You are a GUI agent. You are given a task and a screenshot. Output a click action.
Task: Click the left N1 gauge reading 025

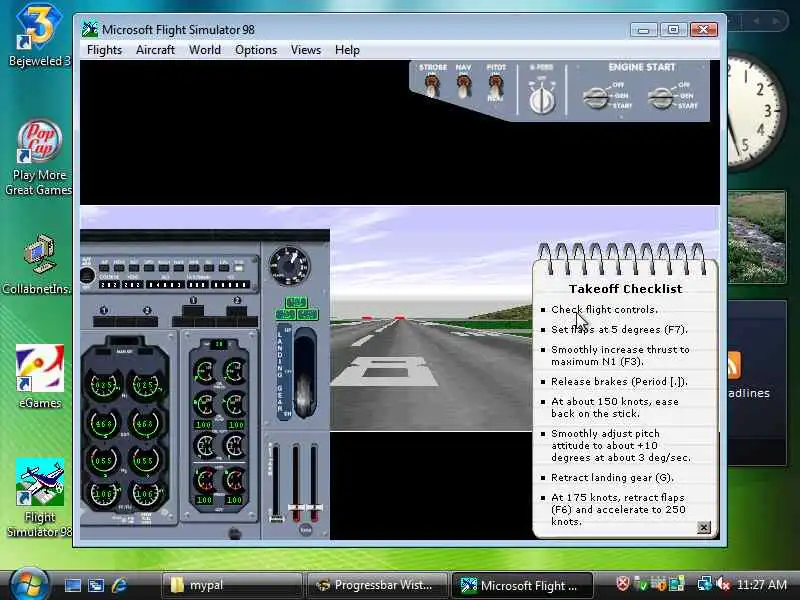click(x=104, y=385)
